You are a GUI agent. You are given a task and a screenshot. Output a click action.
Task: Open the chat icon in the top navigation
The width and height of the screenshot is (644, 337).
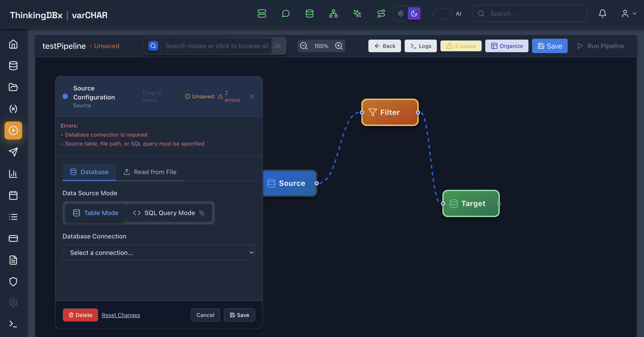[286, 13]
